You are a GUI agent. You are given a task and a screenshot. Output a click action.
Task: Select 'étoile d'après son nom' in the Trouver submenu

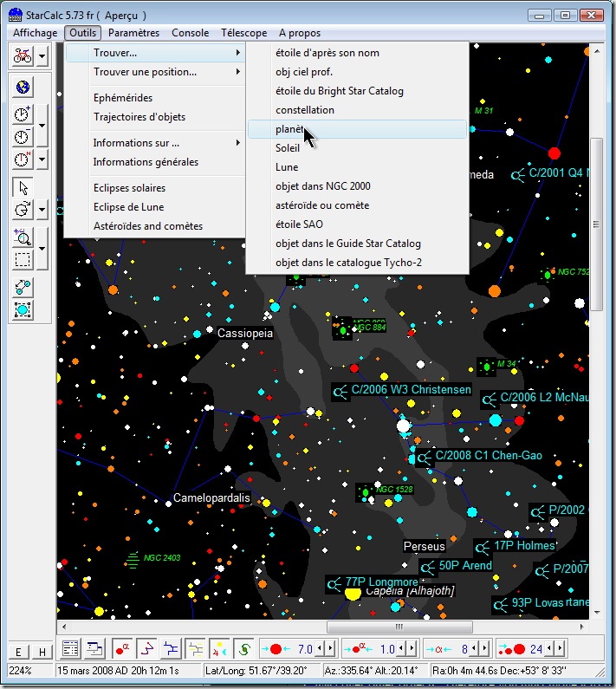pyautogui.click(x=357, y=53)
